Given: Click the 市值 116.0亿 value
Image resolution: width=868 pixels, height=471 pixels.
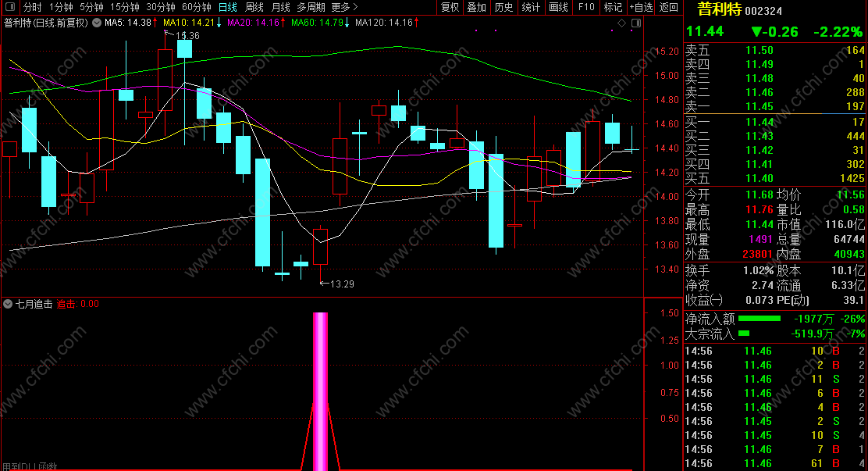Looking at the screenshot, I should point(845,224).
